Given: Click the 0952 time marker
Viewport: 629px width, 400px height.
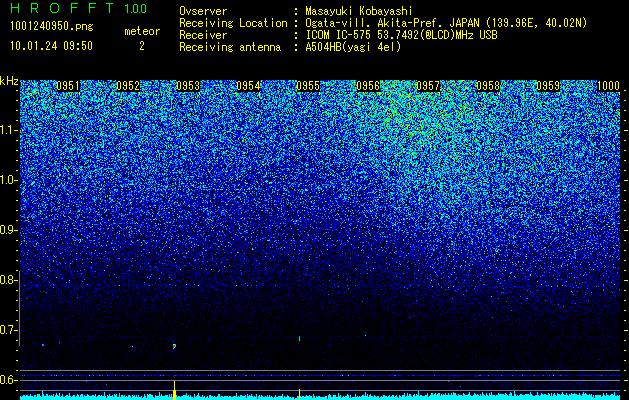Looking at the screenshot, I should pyautogui.click(x=128, y=86).
